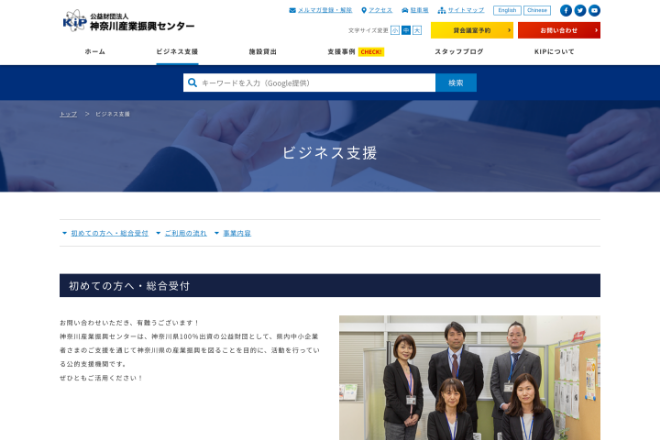
Task: Click the red お問い合わせ button
Action: coord(558,31)
